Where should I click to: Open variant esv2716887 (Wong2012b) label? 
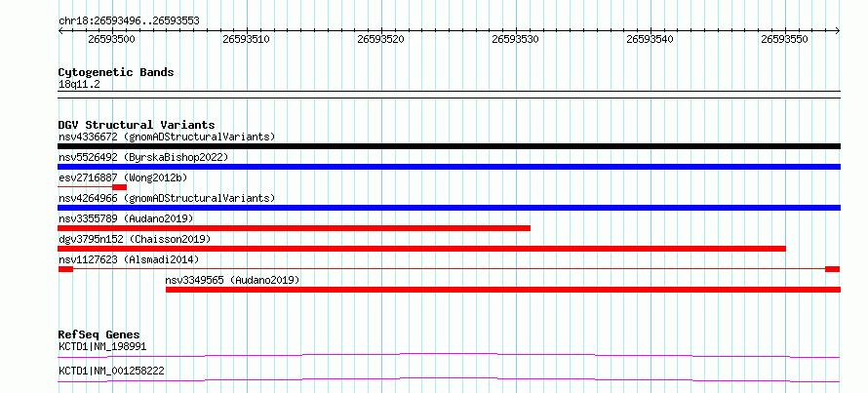(x=123, y=177)
